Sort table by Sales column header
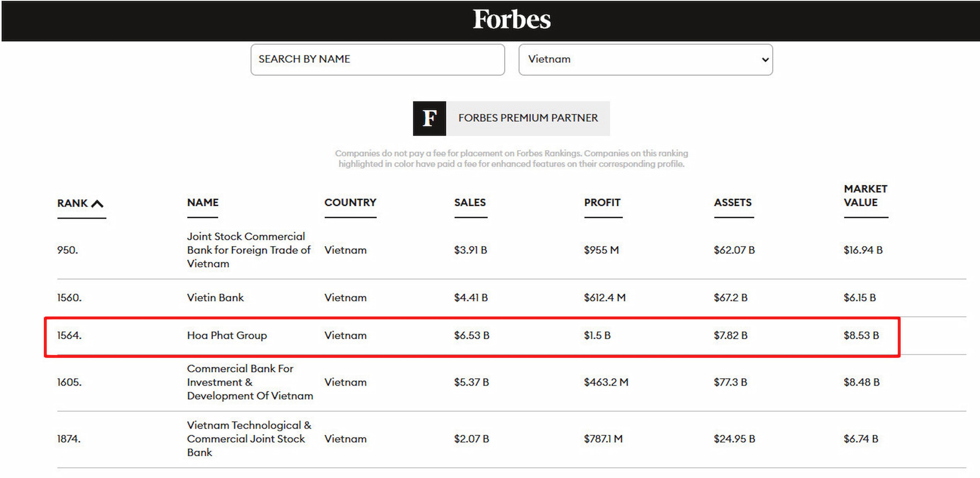The width and height of the screenshot is (980, 478). (470, 202)
